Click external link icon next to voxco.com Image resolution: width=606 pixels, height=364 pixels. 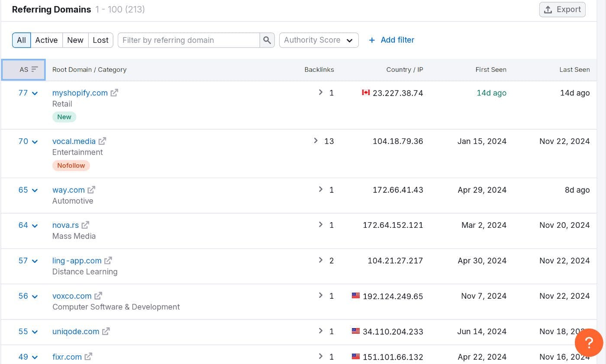98,296
